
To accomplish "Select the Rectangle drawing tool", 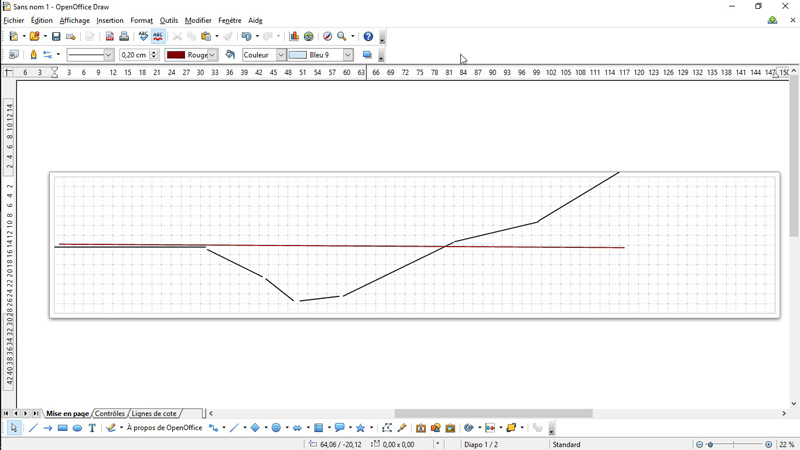I will pyautogui.click(x=62, y=428).
